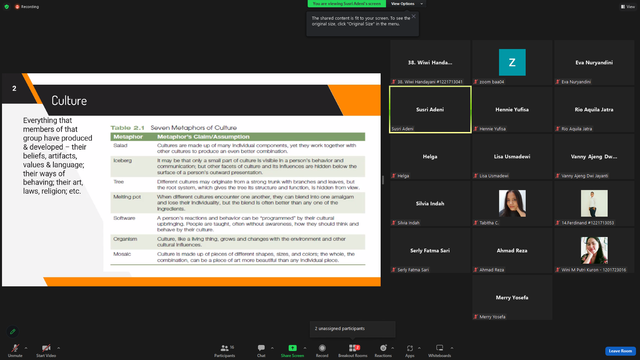
Task: Expand the arrow next to Reactions
Action: 393,348
